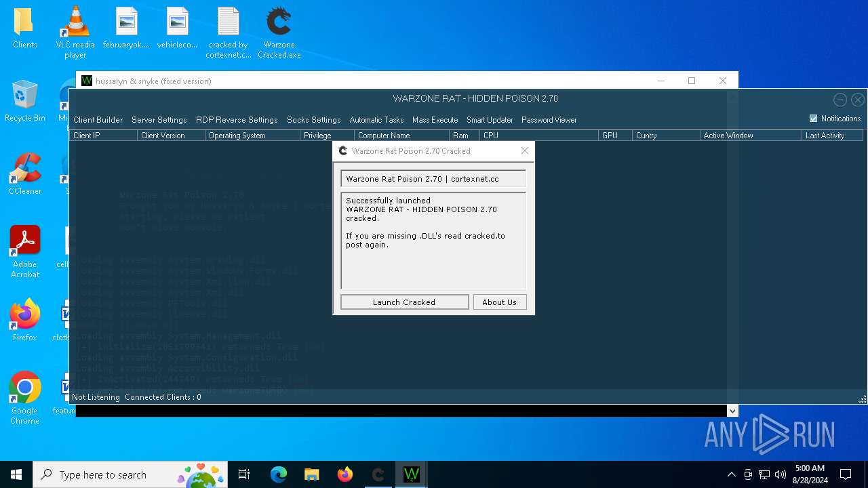
Task: Open the Smart Updater menu
Action: pos(490,120)
